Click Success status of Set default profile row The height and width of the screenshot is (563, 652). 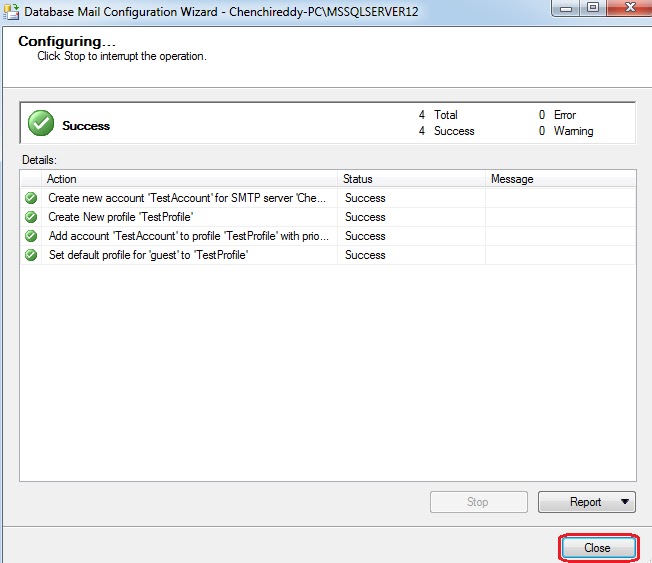[365, 255]
